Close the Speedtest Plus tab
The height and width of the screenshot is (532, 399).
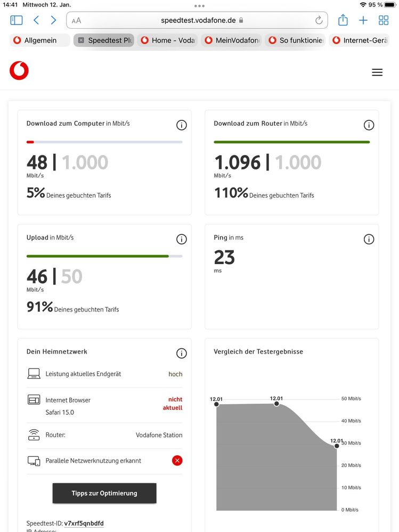point(81,40)
